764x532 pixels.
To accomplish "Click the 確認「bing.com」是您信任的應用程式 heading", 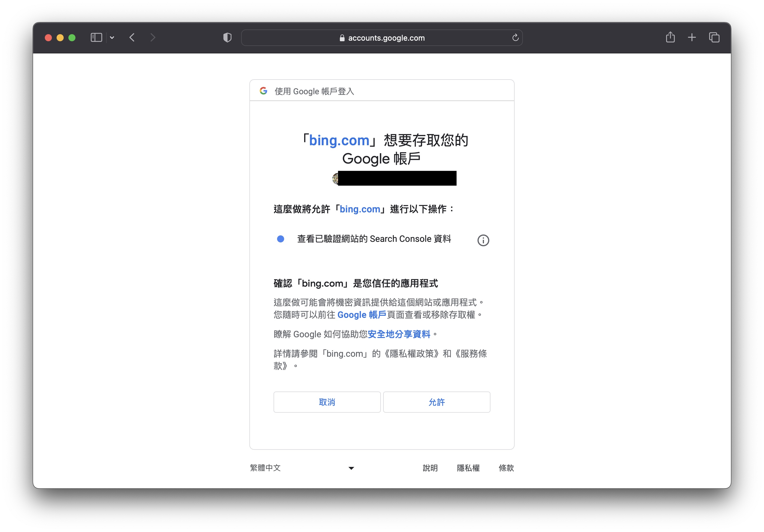I will [x=355, y=283].
